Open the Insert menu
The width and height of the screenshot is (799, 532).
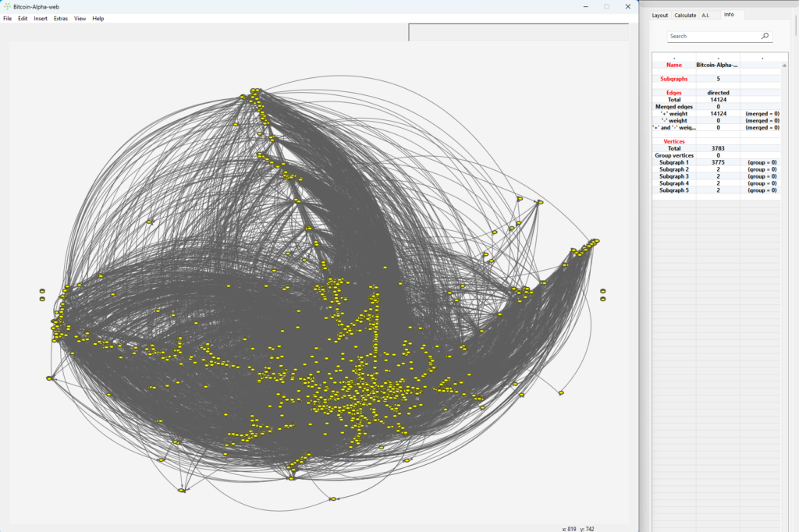pos(41,19)
